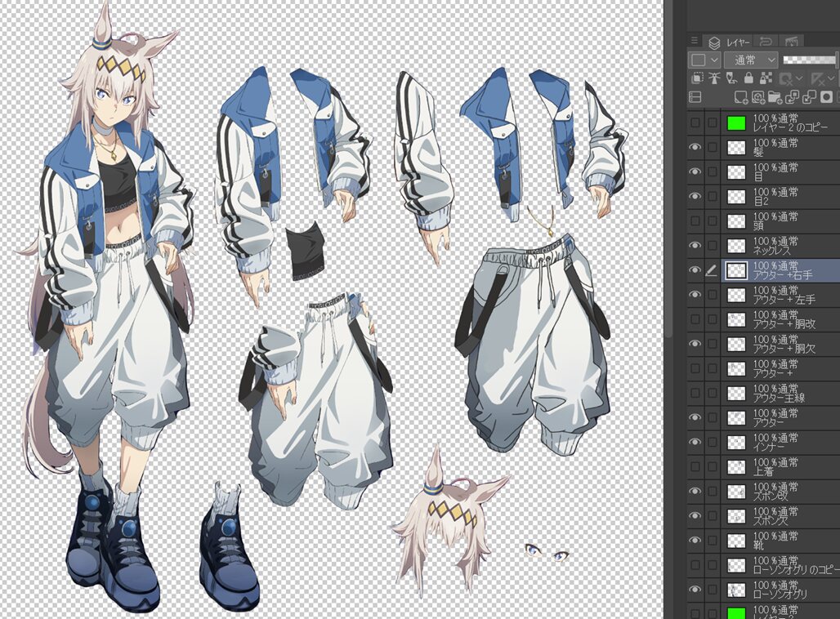Hide the 髪 layer
Image resolution: width=840 pixels, height=619 pixels.
tap(695, 147)
